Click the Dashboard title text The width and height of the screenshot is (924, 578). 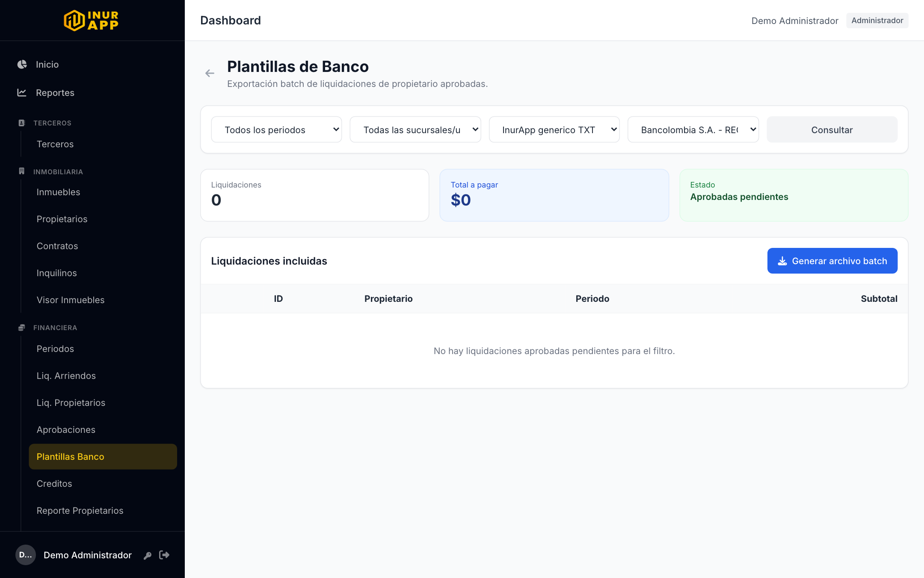point(231,20)
